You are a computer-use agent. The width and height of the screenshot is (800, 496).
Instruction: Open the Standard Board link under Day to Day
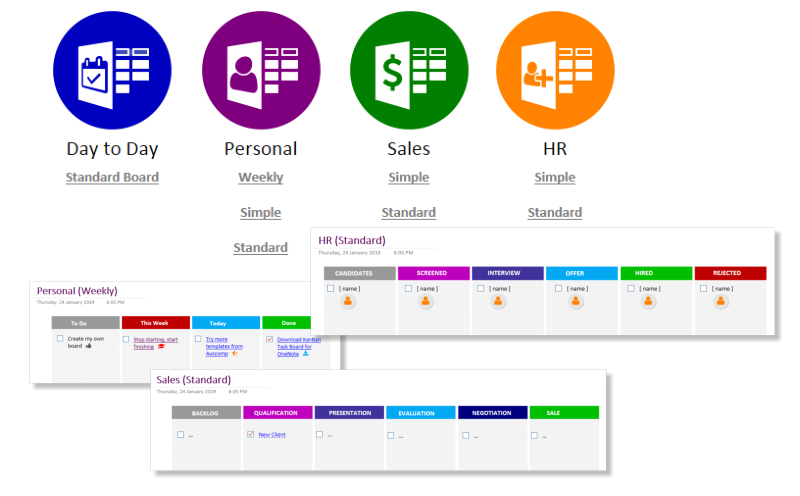[112, 177]
